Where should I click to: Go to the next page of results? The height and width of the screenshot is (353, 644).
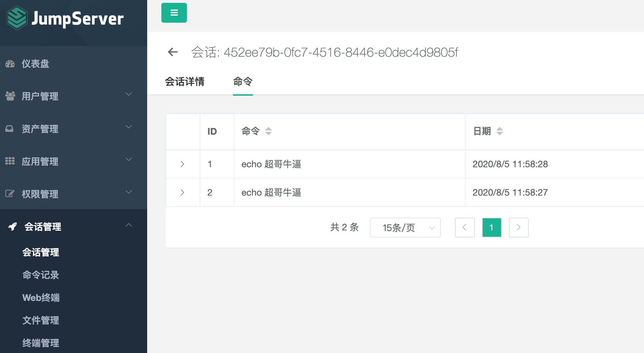tap(519, 228)
